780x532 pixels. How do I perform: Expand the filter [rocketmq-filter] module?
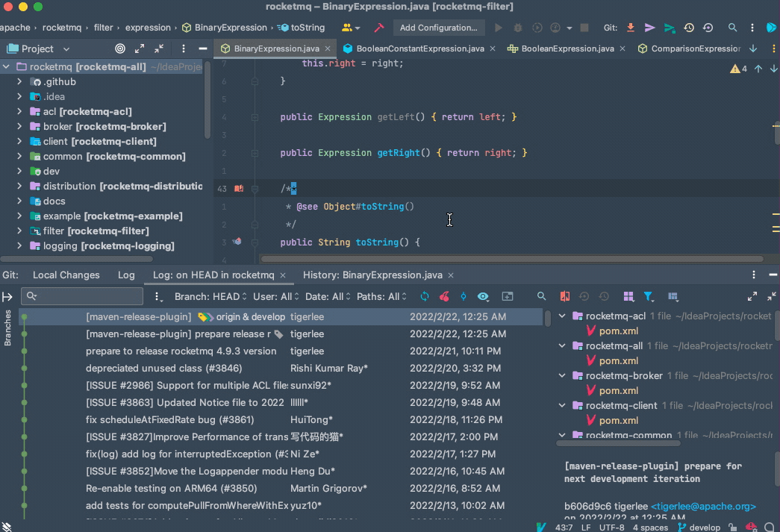[19, 231]
